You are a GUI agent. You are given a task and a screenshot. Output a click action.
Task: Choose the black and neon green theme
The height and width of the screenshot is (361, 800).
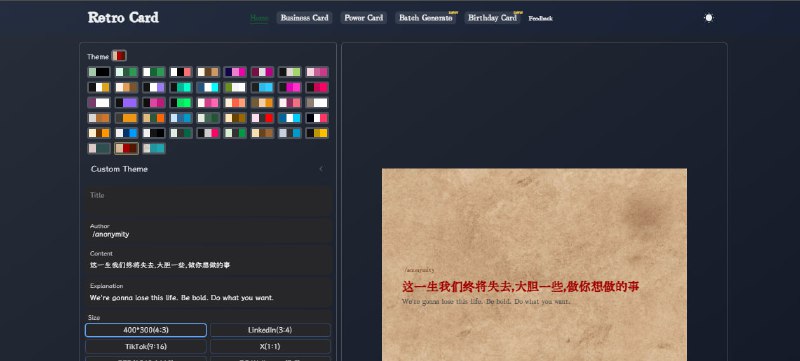pyautogui.click(x=181, y=102)
